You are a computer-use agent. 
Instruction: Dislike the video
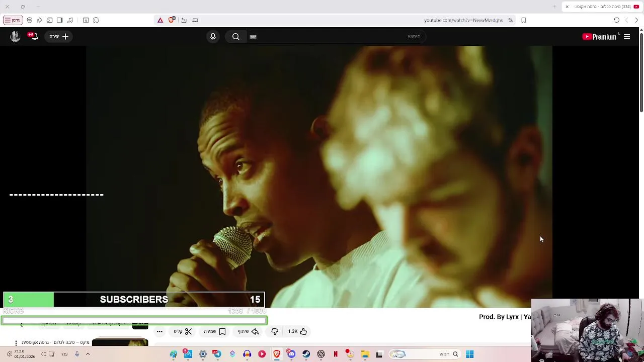(x=275, y=331)
